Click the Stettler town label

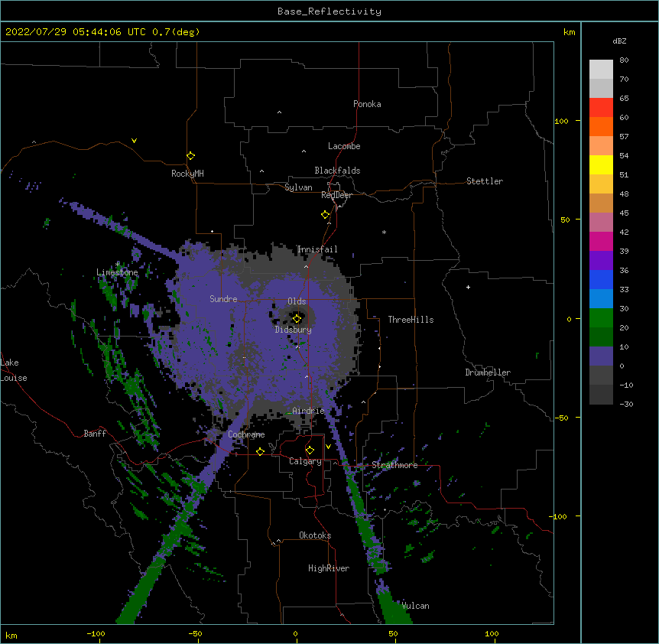click(x=485, y=181)
